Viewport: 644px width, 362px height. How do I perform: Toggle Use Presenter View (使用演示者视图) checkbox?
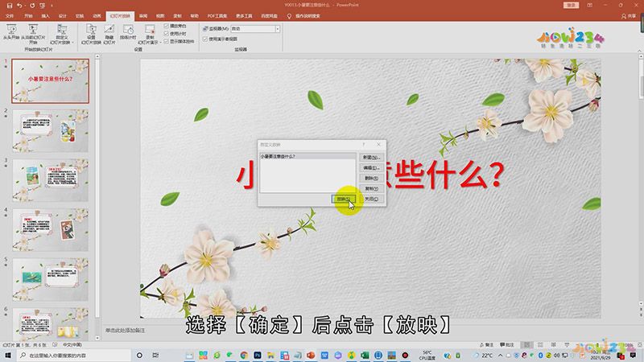pyautogui.click(x=205, y=39)
